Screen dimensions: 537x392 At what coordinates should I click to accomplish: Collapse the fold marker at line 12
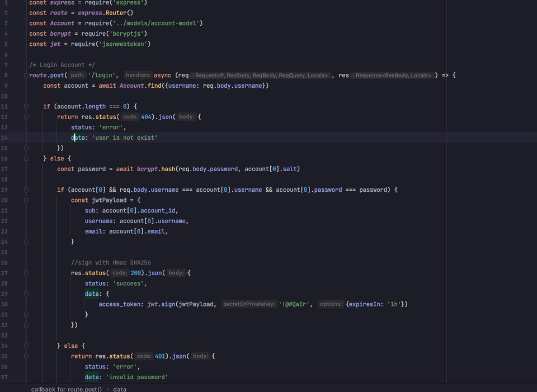[x=26, y=117]
